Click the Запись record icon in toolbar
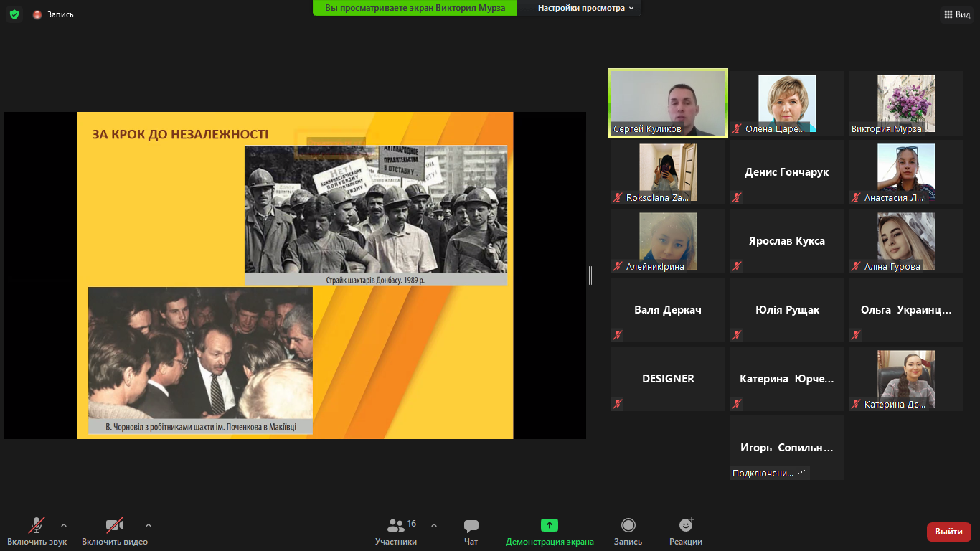 pos(628,525)
